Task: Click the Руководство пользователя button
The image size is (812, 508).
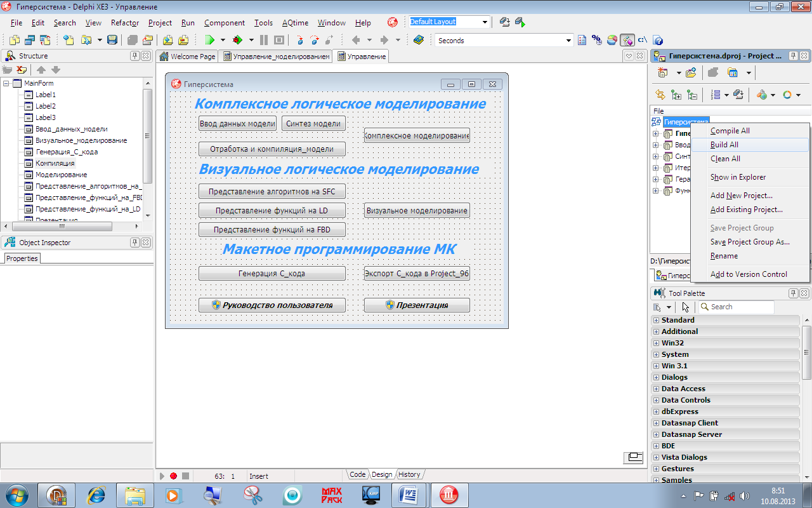Action: tap(272, 305)
